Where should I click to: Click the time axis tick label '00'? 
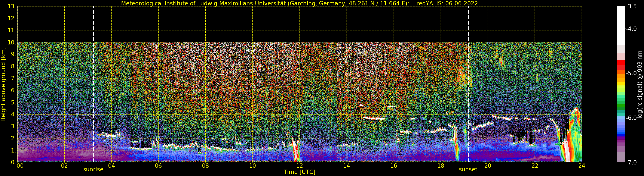click(20, 166)
